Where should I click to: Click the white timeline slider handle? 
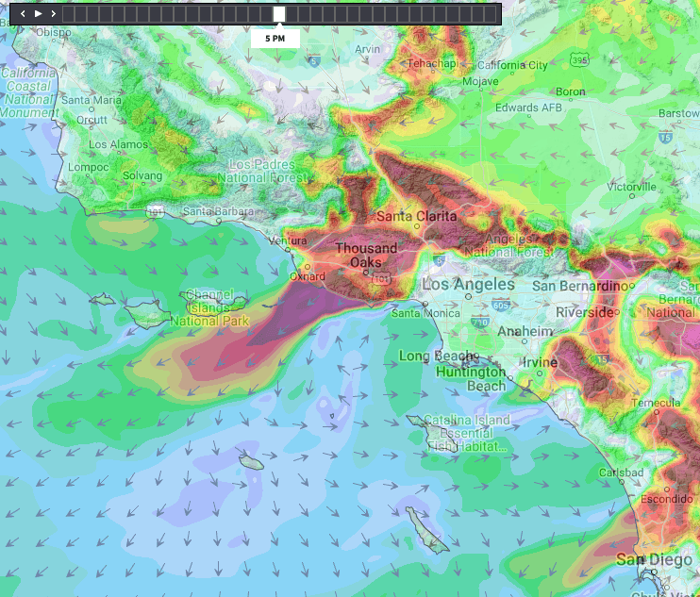tap(279, 13)
